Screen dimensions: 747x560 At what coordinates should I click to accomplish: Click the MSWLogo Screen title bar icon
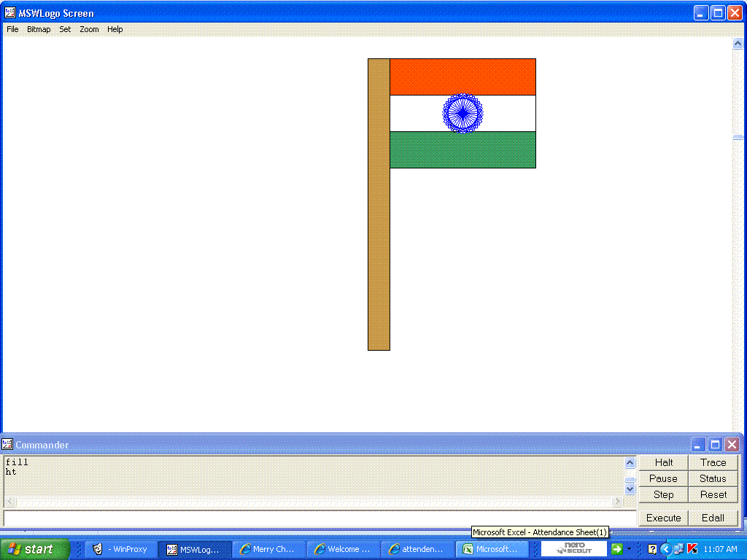click(x=10, y=13)
